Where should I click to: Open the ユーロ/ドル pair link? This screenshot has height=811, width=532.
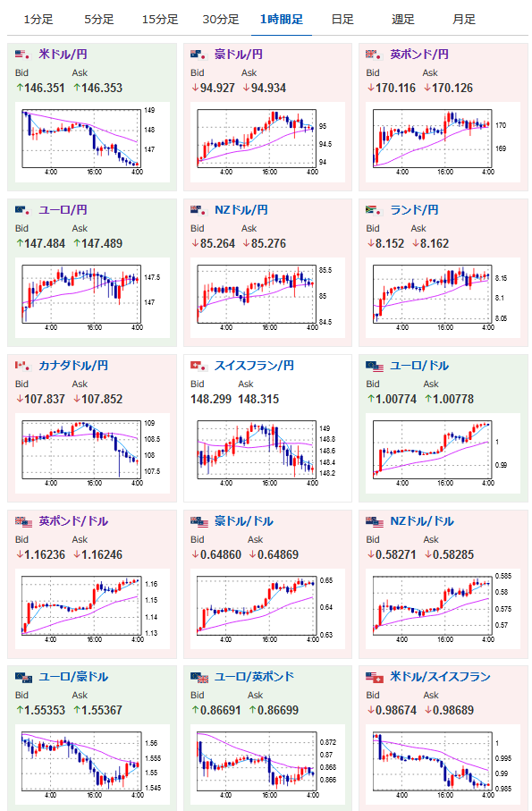tap(419, 366)
